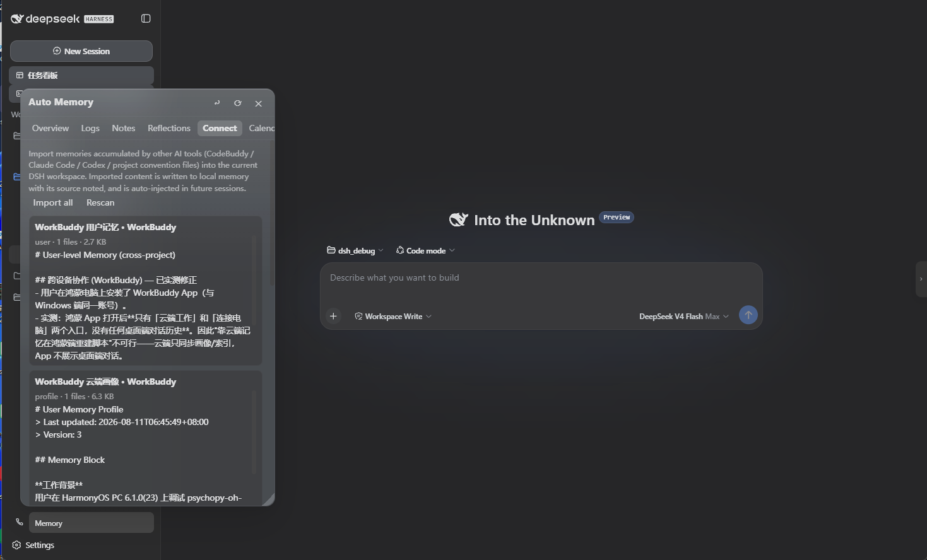The image size is (927, 560).
Task: Click the '## Memory Block' heading
Action: [70, 460]
